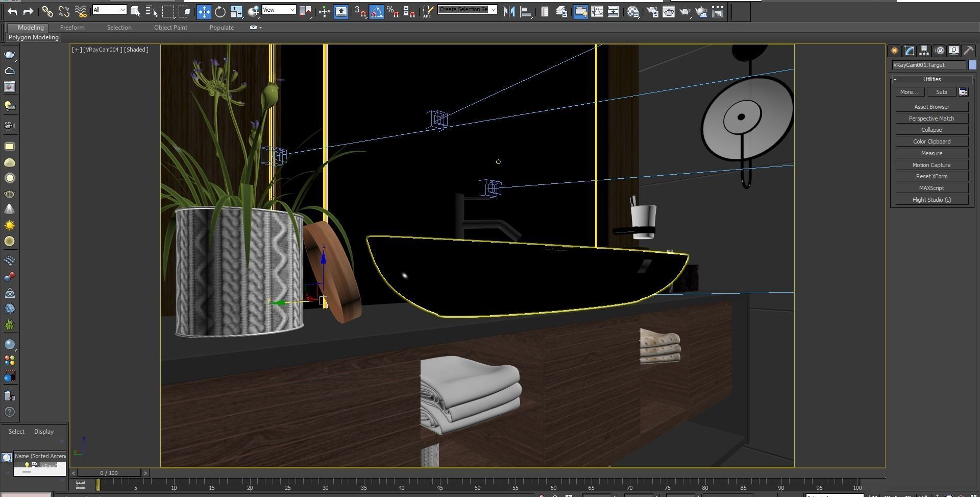Open the Create Selection Set dropdown
Screen dimensions: 980x497
click(x=468, y=9)
